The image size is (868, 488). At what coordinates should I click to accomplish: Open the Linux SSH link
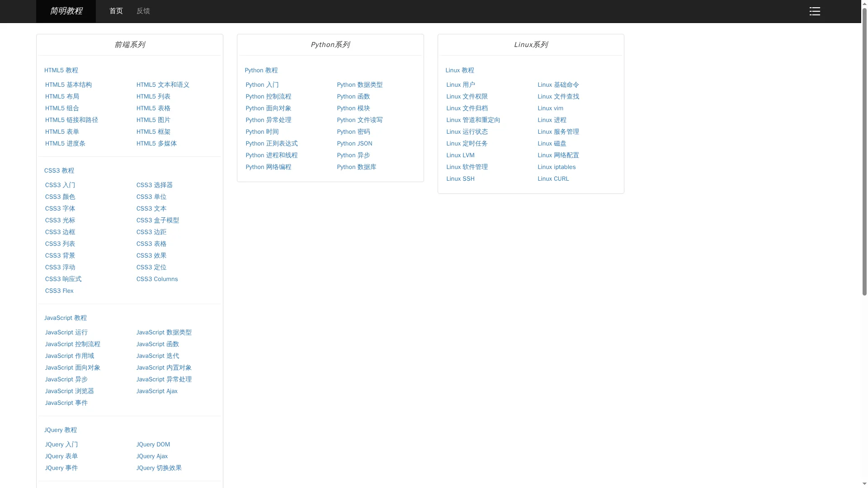coord(460,179)
